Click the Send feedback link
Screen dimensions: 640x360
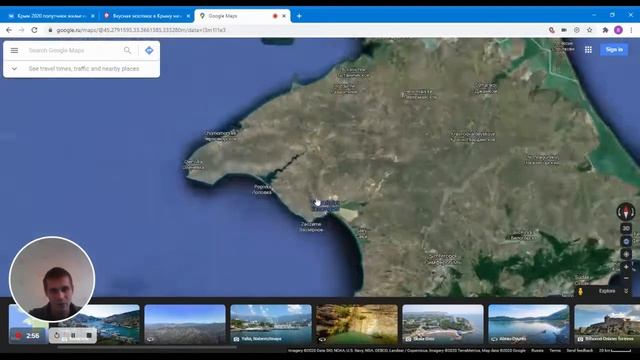(579, 350)
